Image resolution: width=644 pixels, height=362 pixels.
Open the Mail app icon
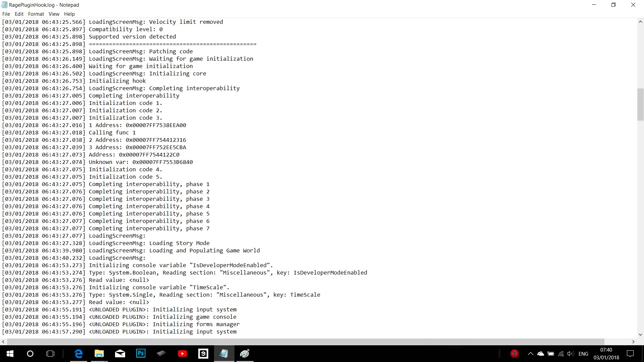tap(120, 354)
